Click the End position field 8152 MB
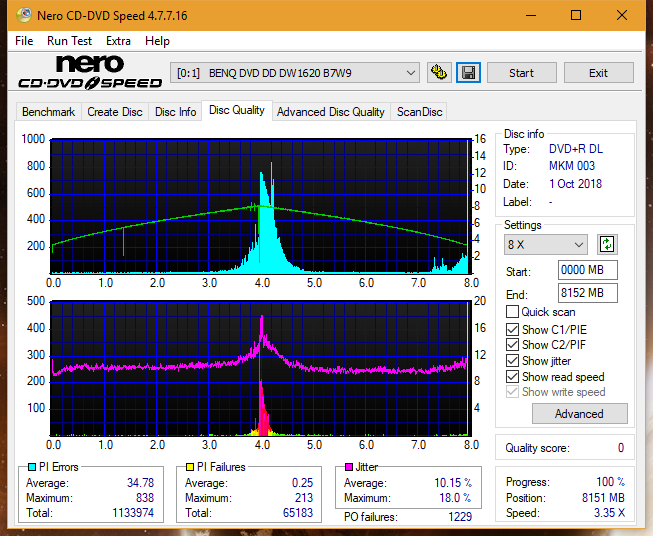 (x=588, y=293)
